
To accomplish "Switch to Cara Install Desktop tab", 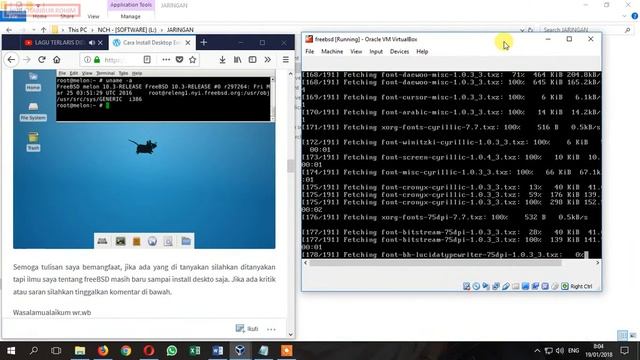I will tap(151, 42).
